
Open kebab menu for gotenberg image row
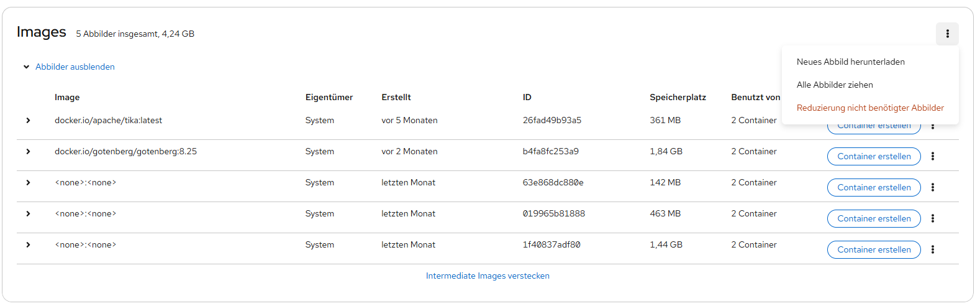point(932,156)
